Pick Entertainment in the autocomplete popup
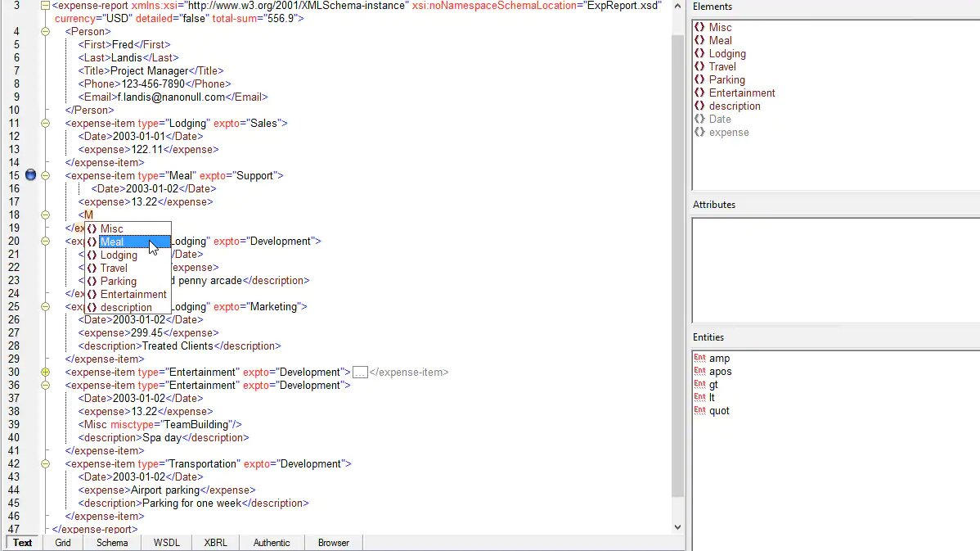This screenshot has width=980, height=551. 133,294
